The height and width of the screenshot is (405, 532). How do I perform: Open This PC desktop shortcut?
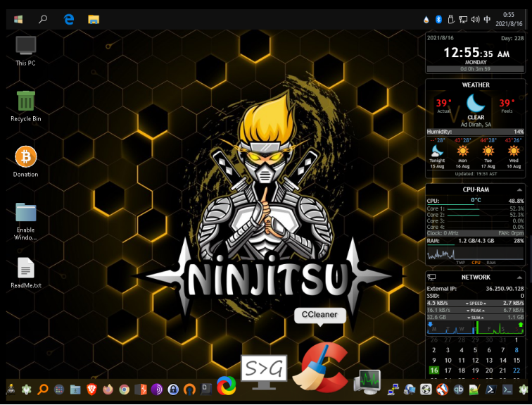(25, 51)
